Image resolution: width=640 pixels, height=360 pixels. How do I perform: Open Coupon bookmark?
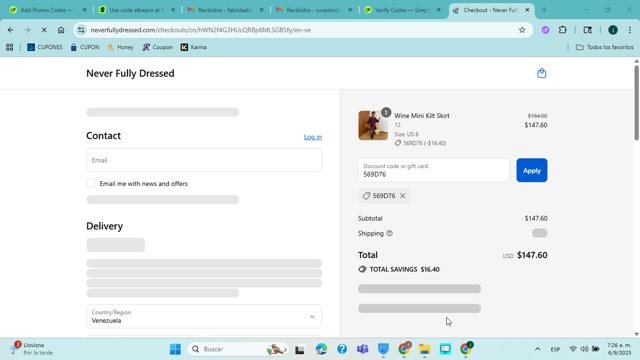[158, 47]
